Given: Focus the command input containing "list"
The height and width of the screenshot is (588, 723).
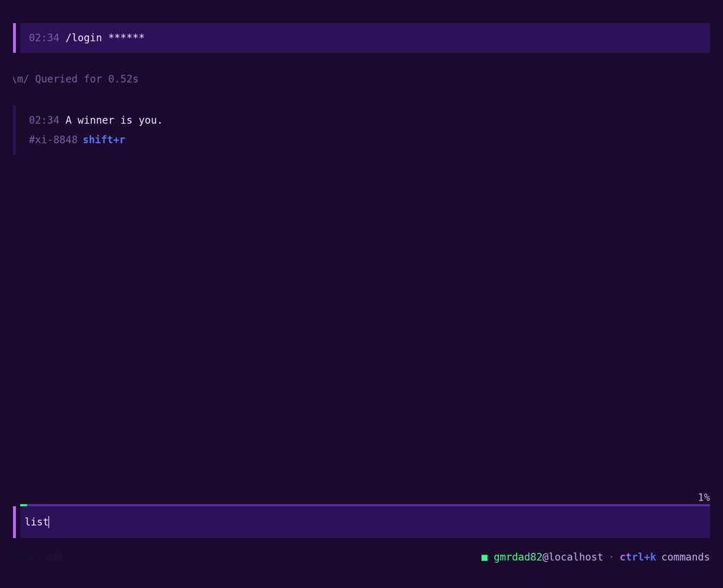Looking at the screenshot, I should click(x=364, y=522).
